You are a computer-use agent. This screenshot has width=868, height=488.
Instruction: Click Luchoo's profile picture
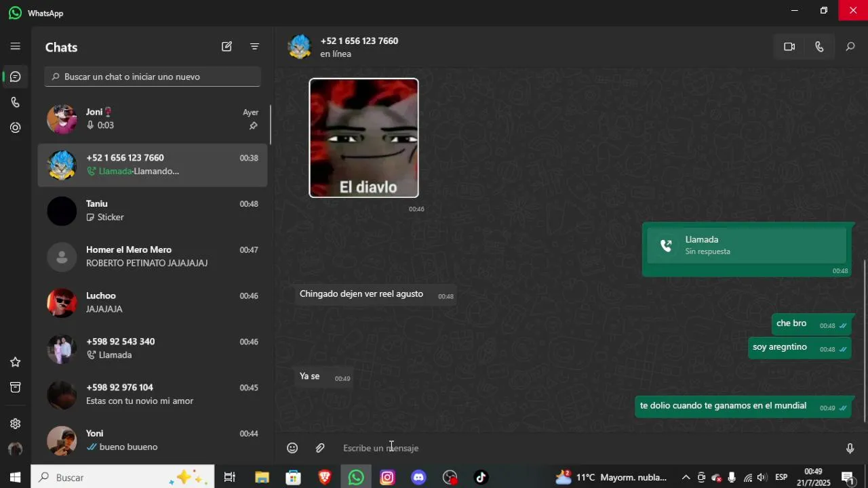tap(62, 303)
